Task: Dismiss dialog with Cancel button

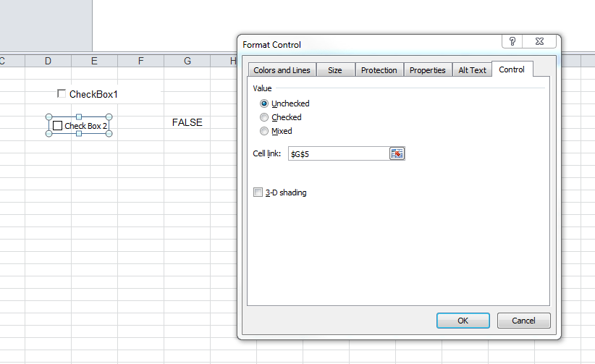Action: tap(523, 321)
